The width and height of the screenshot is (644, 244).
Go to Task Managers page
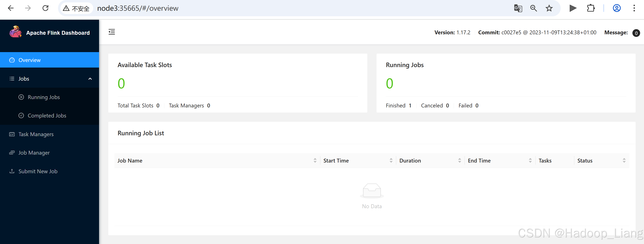coord(36,134)
